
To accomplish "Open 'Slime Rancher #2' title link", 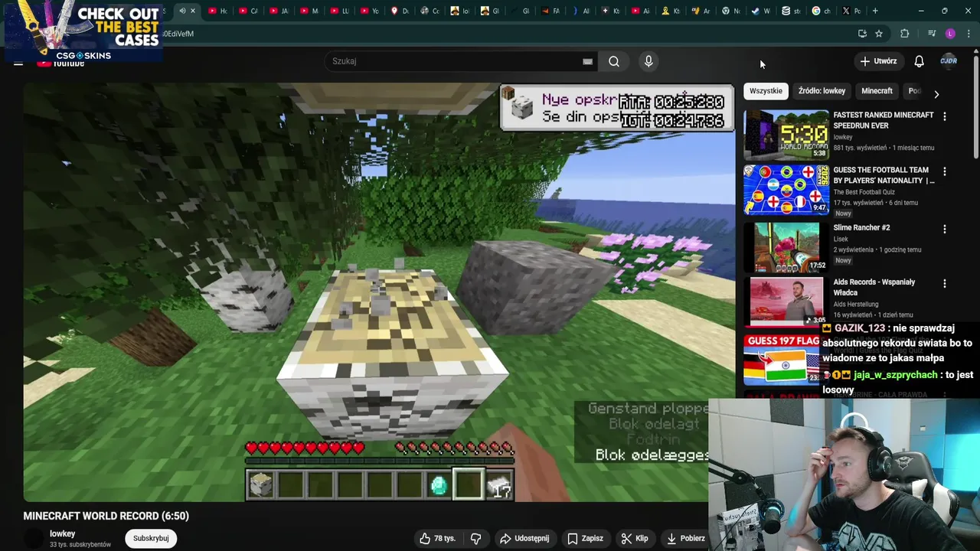I will coord(861,228).
